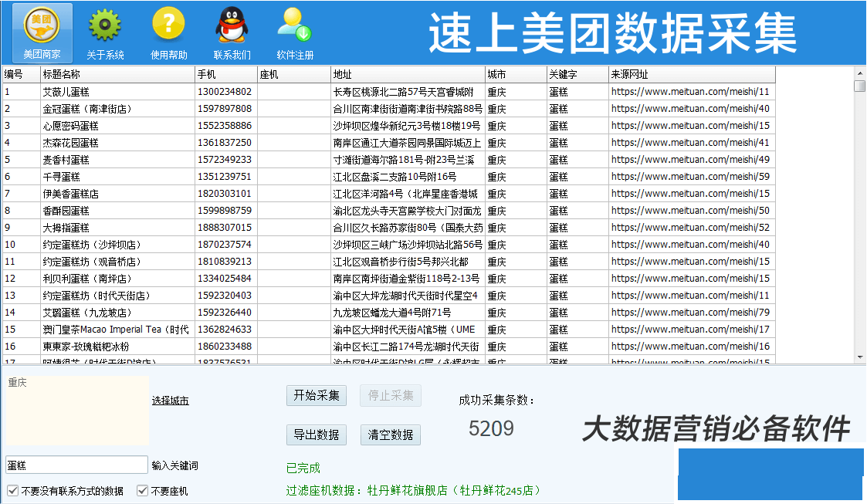Toggle 不要没有联系方式的数据 checkbox
The width and height of the screenshot is (867, 504).
click(12, 491)
